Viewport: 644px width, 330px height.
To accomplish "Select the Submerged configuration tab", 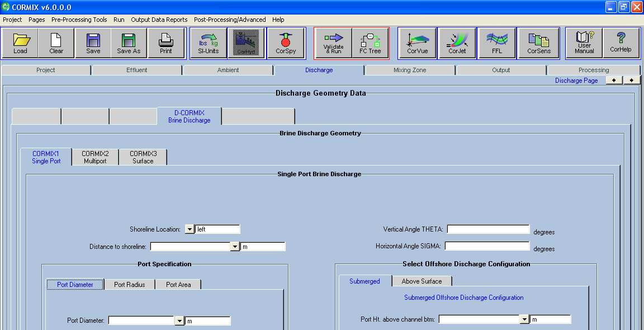I will pyautogui.click(x=364, y=281).
